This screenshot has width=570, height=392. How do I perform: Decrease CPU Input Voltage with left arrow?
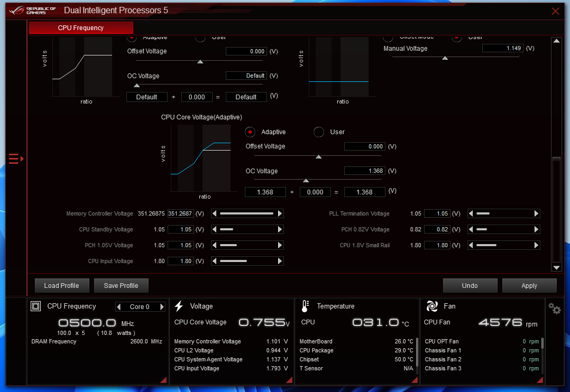[x=215, y=261]
